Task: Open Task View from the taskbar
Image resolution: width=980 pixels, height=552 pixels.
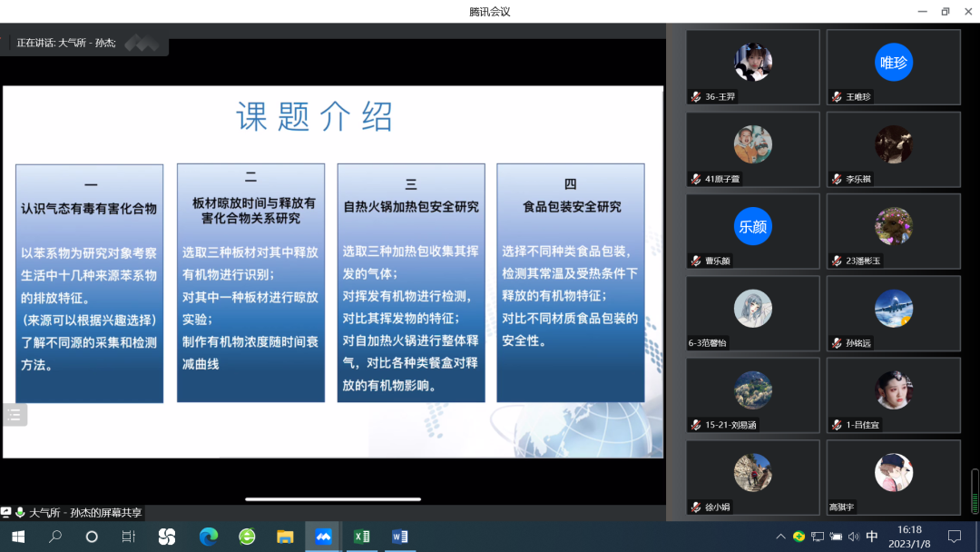Action: (127, 537)
